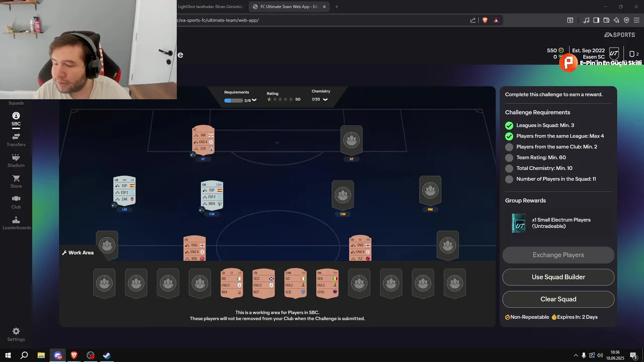Open the Brave VPN shield icon
The width and height of the screenshot is (644, 362).
coord(626,20)
